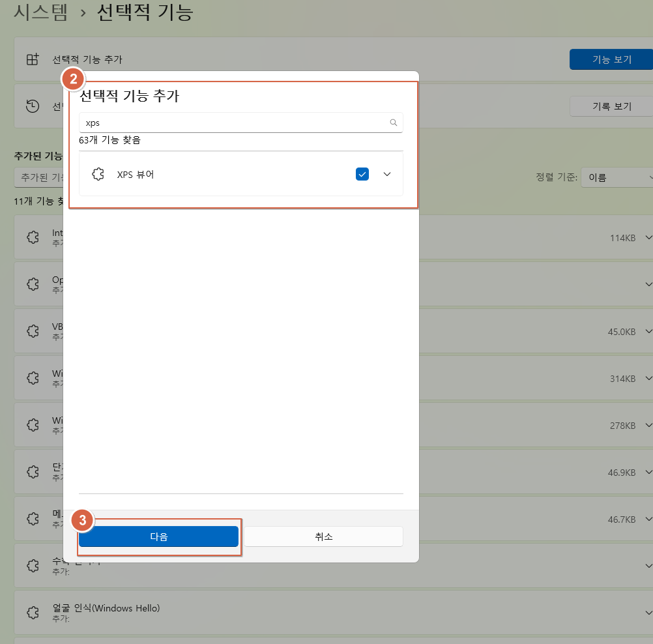This screenshot has height=644, width=653.
Task: Click the 다음 button in the dialog
Action: pos(158,536)
